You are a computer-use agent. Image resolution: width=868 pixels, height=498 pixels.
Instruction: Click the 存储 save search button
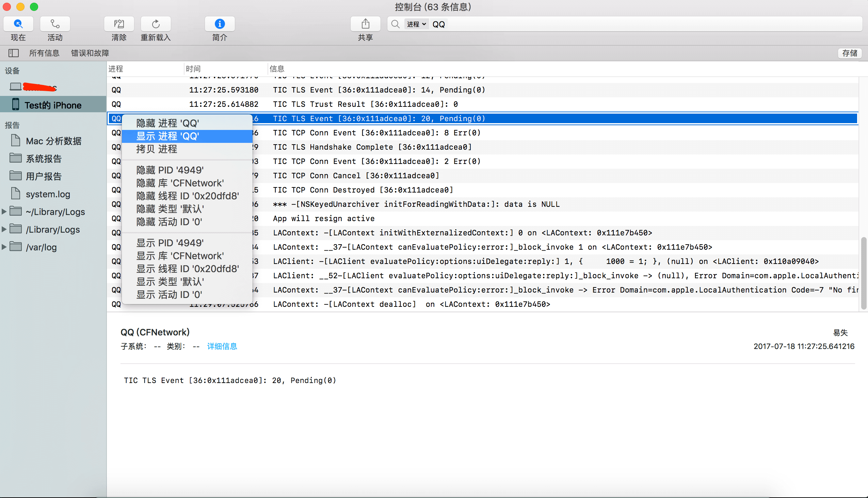849,53
